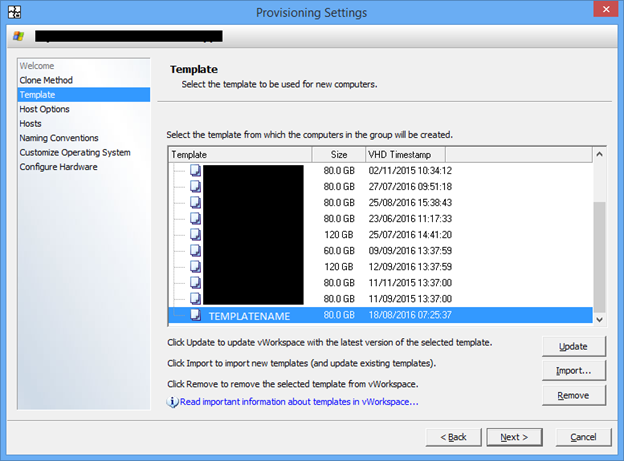Select the TEMPLATENAME template row
The image size is (624, 461).
point(380,315)
